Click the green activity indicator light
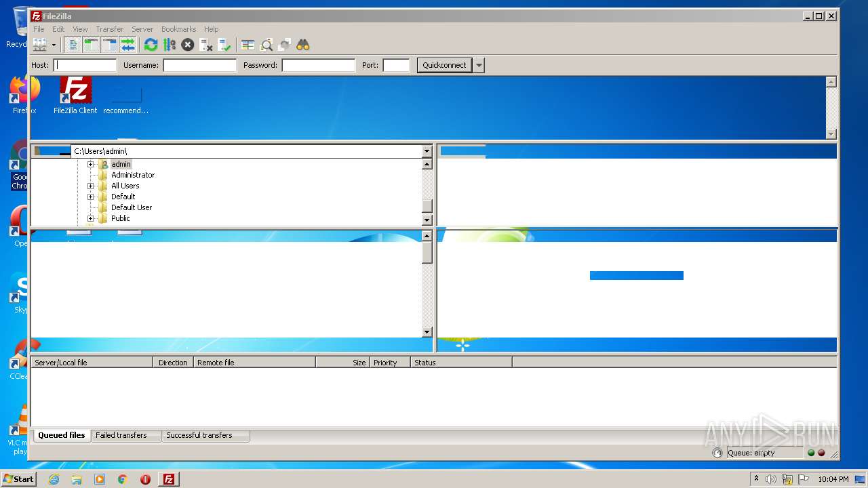This screenshot has width=868, height=488. [x=811, y=453]
